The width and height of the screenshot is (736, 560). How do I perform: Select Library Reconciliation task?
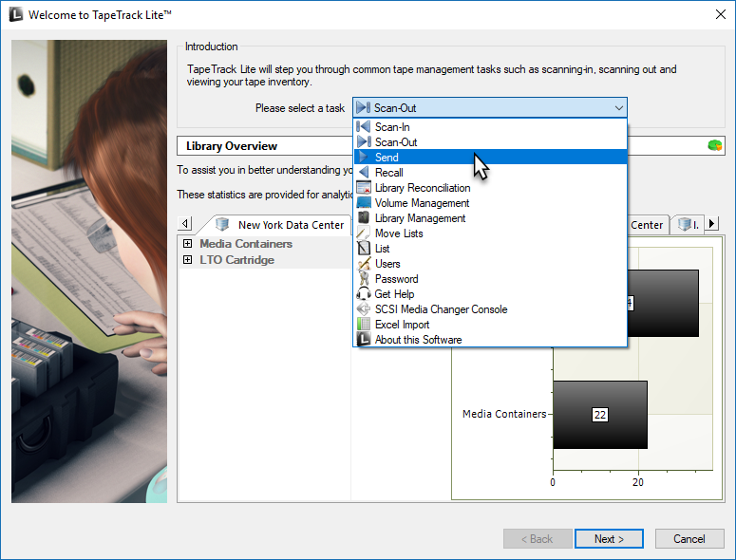click(x=490, y=188)
